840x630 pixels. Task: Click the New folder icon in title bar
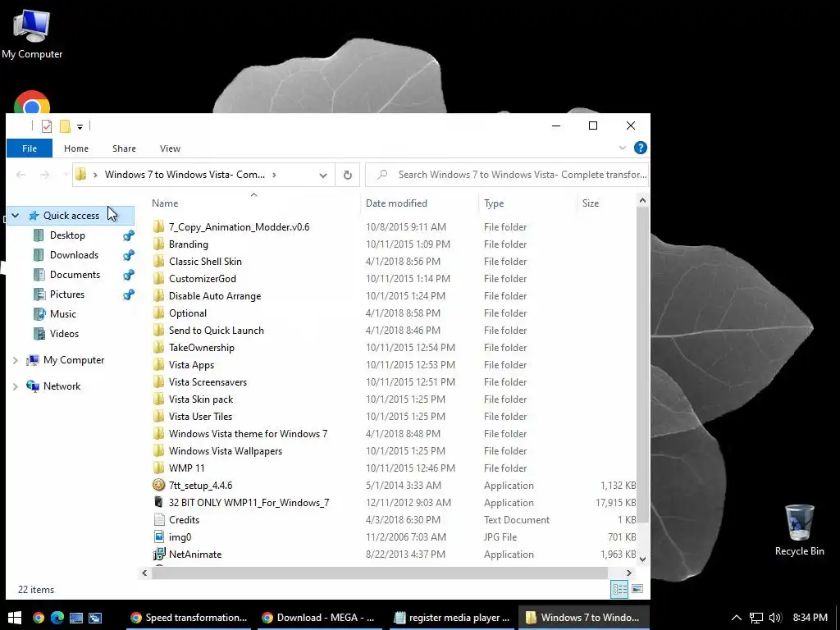pos(65,126)
